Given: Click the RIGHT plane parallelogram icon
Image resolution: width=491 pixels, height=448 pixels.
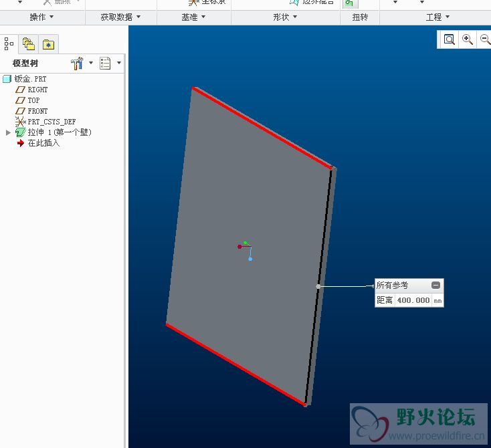Looking at the screenshot, I should (x=20, y=90).
